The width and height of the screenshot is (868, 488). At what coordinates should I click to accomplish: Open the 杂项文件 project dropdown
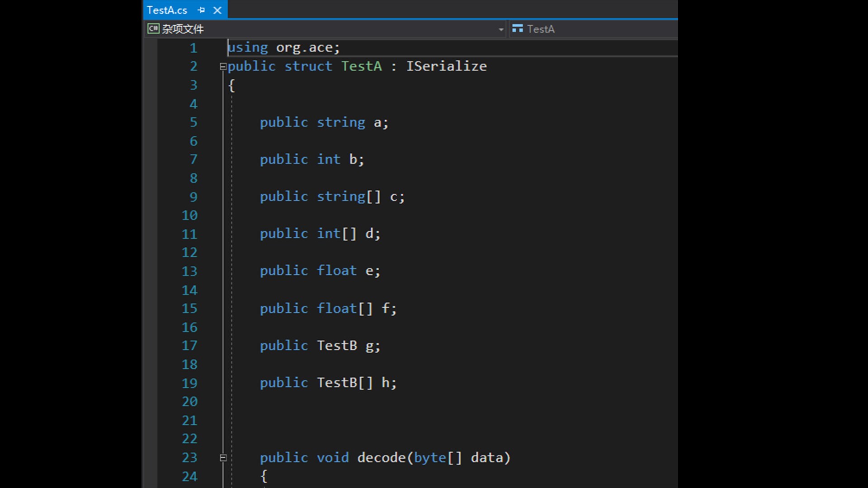(x=500, y=29)
